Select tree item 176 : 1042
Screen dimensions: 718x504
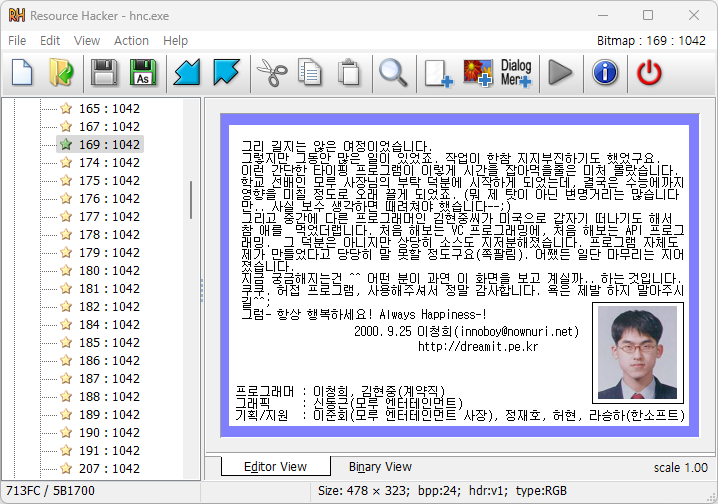click(x=109, y=199)
